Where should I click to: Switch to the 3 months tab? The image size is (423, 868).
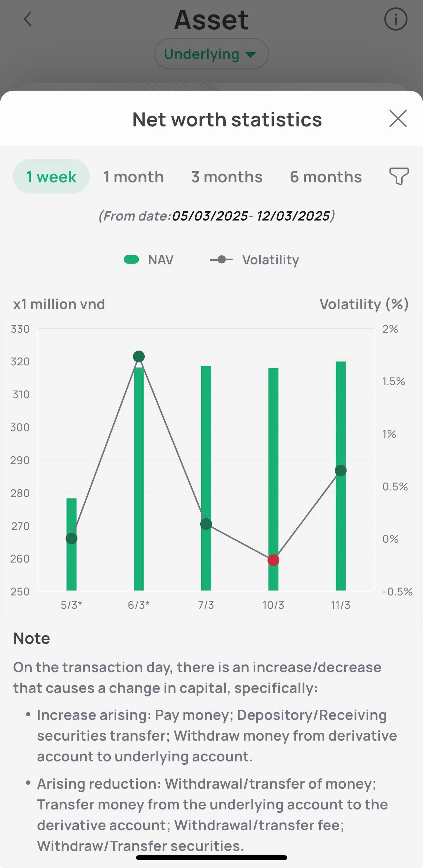tap(227, 177)
